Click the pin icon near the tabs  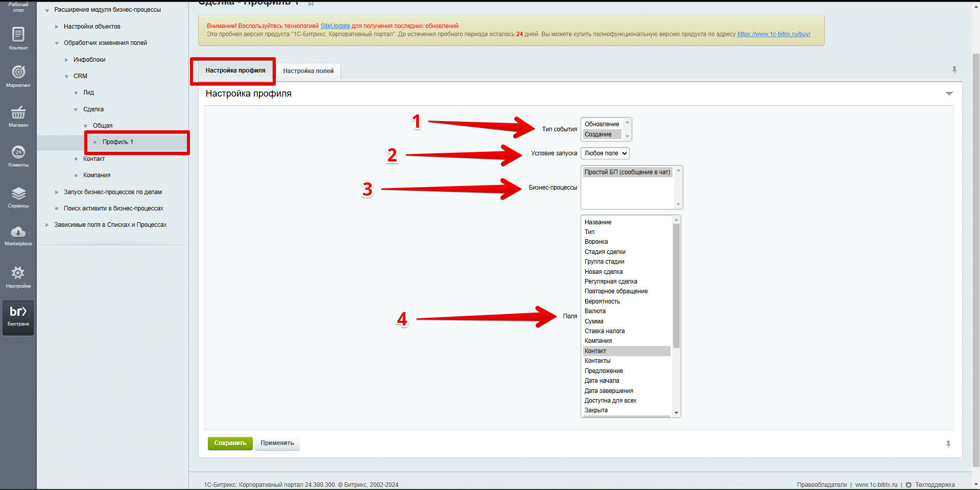(954, 70)
